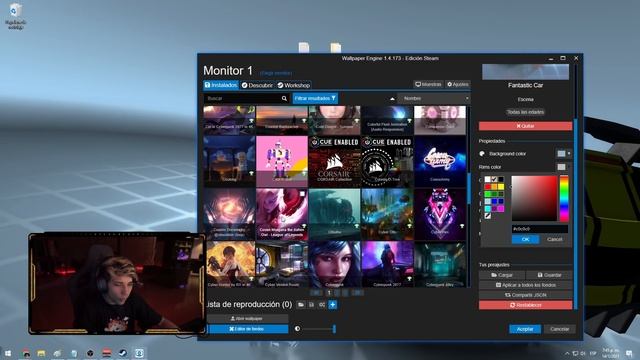This screenshot has height=360, width=640.
Task: Click the Guardar preset button
Action: [549, 275]
